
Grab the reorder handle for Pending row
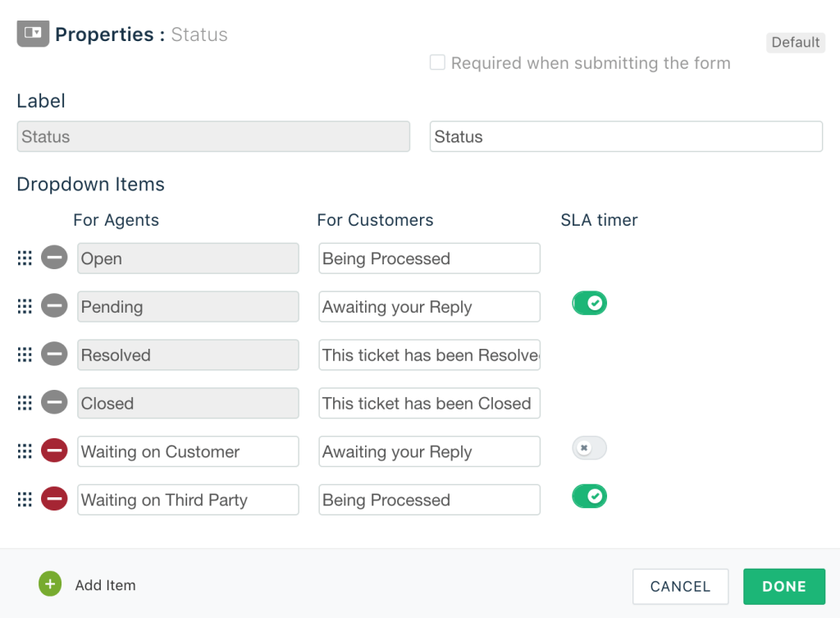tap(25, 305)
